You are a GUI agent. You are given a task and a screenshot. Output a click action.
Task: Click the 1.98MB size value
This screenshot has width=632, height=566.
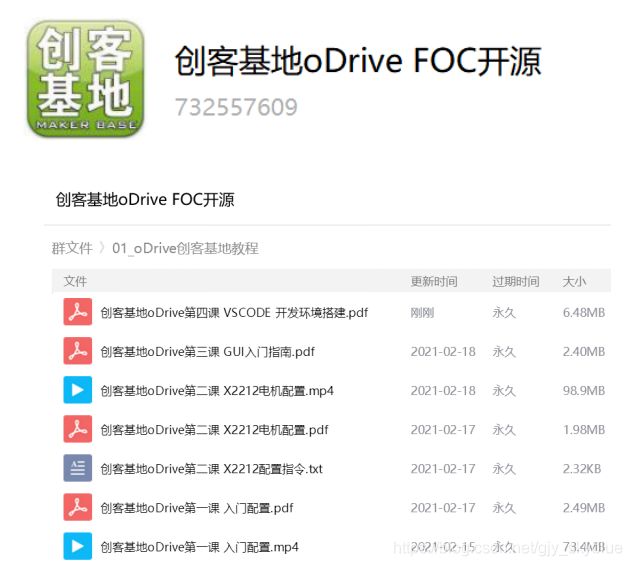584,430
